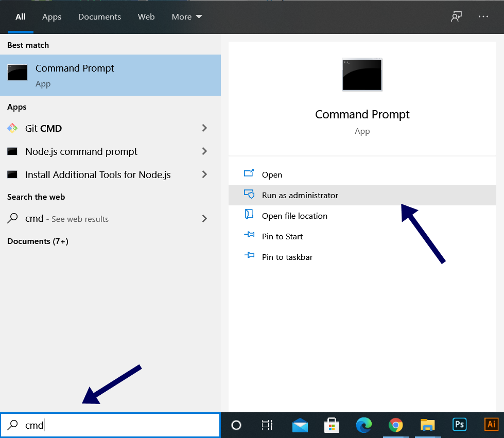Open the Mail app from the taskbar
Viewport: 504px width, 438px height.
click(x=300, y=425)
